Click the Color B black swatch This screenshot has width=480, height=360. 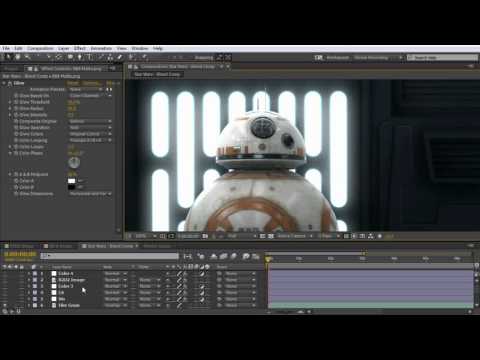pyautogui.click(x=71, y=187)
